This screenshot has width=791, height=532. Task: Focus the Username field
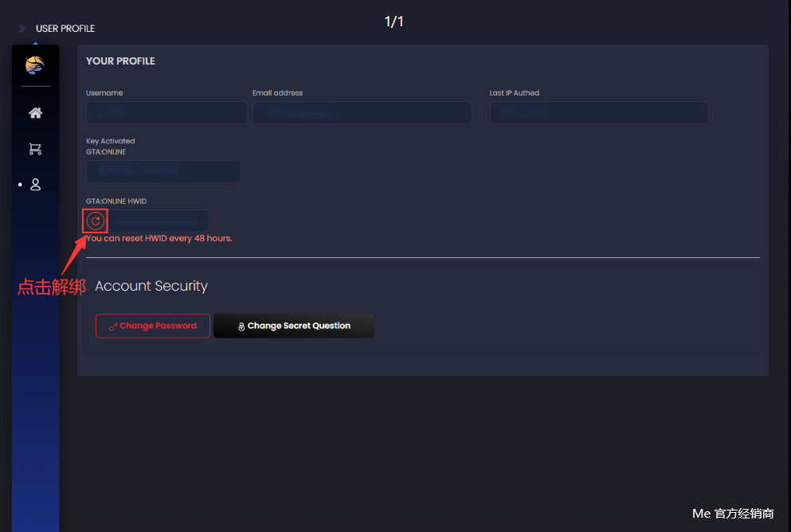[166, 113]
